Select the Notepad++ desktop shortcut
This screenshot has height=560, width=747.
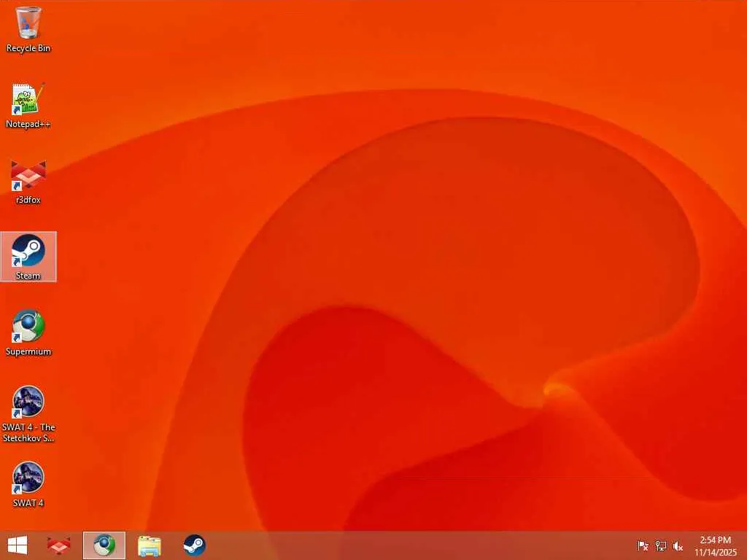click(28, 106)
